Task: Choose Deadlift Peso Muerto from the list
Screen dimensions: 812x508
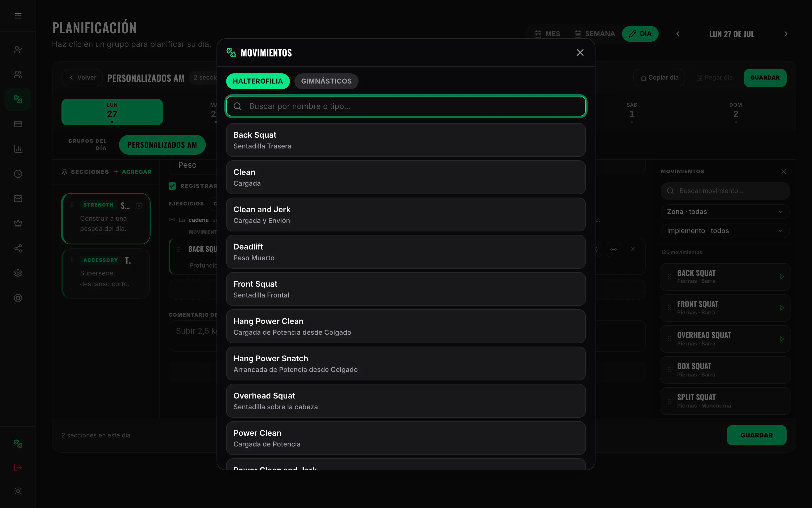Action: (x=406, y=252)
